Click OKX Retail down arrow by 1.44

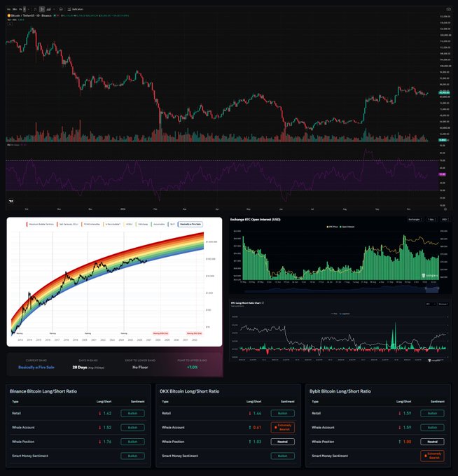click(x=249, y=413)
